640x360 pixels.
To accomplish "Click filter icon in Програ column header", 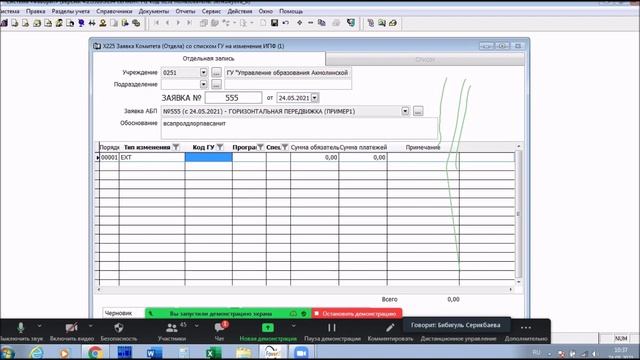I will coord(260,147).
